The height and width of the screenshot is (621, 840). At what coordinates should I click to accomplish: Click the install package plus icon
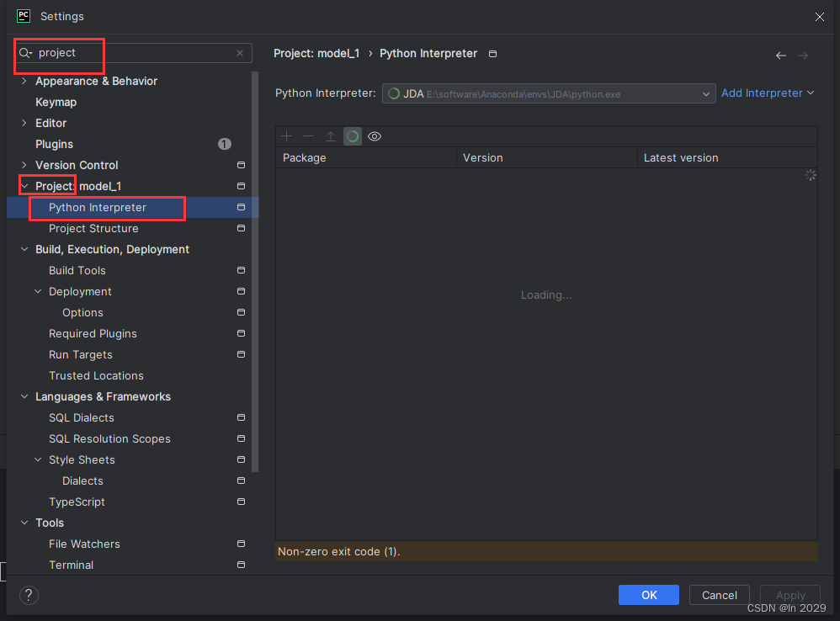pos(287,136)
